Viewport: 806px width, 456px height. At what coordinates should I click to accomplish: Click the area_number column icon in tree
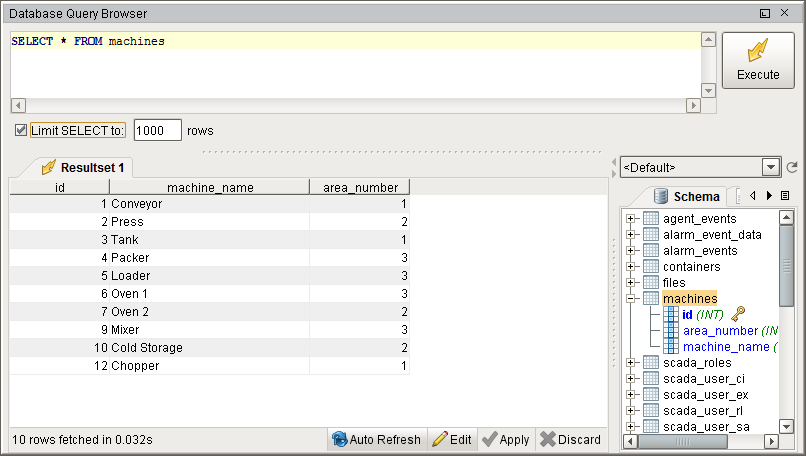pos(670,330)
